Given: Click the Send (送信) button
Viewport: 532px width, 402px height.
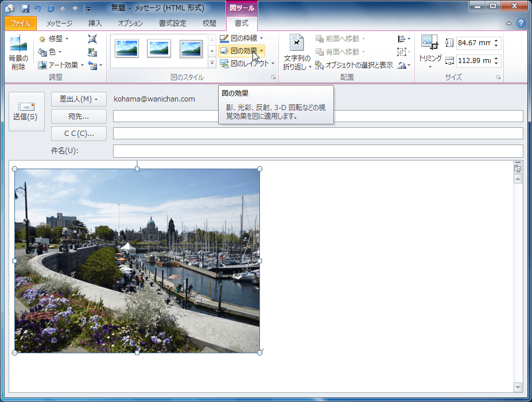Looking at the screenshot, I should 26,111.
